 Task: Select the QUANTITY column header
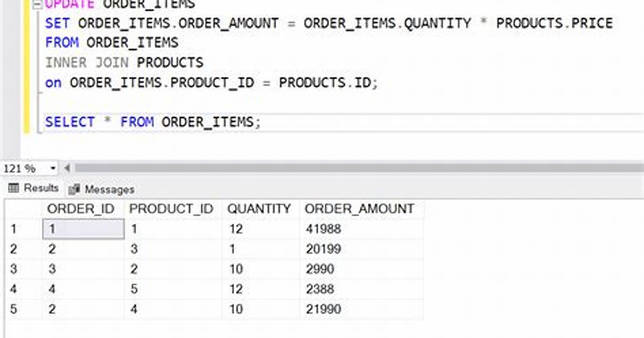pos(261,209)
